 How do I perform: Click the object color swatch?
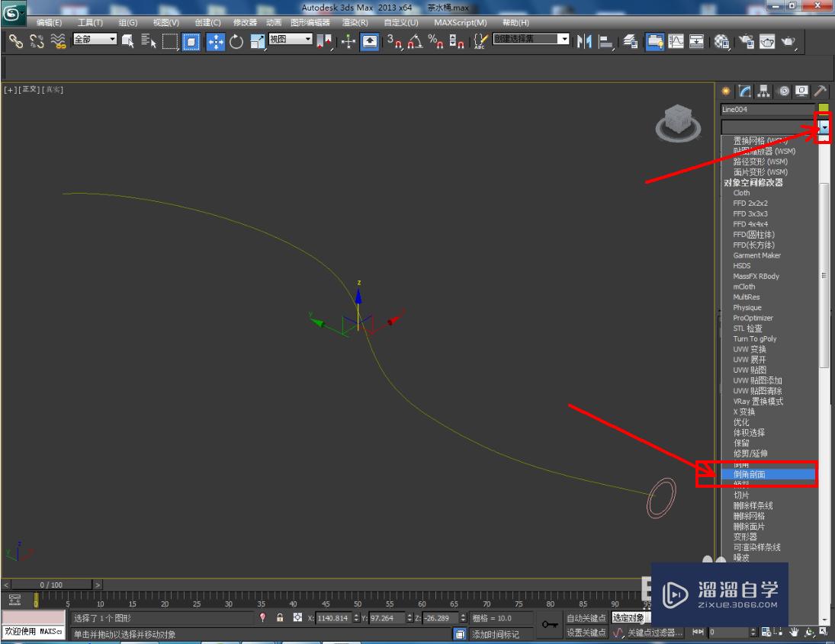pyautogui.click(x=824, y=108)
